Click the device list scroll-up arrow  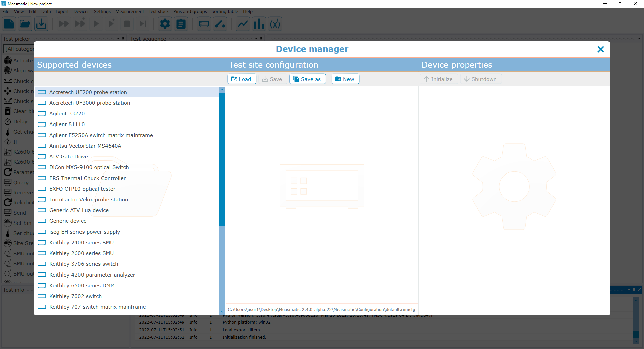pyautogui.click(x=222, y=90)
